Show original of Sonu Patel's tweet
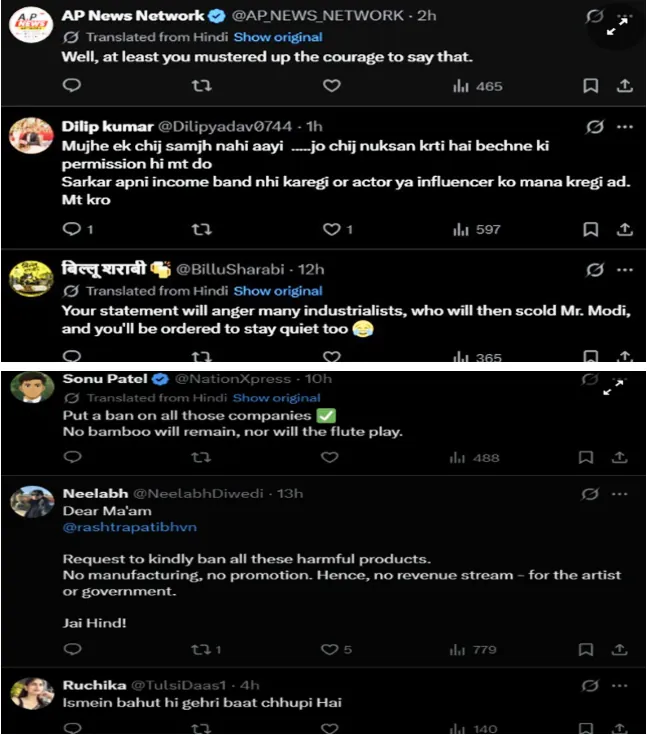Screen dimensions: 647x735 277,398
